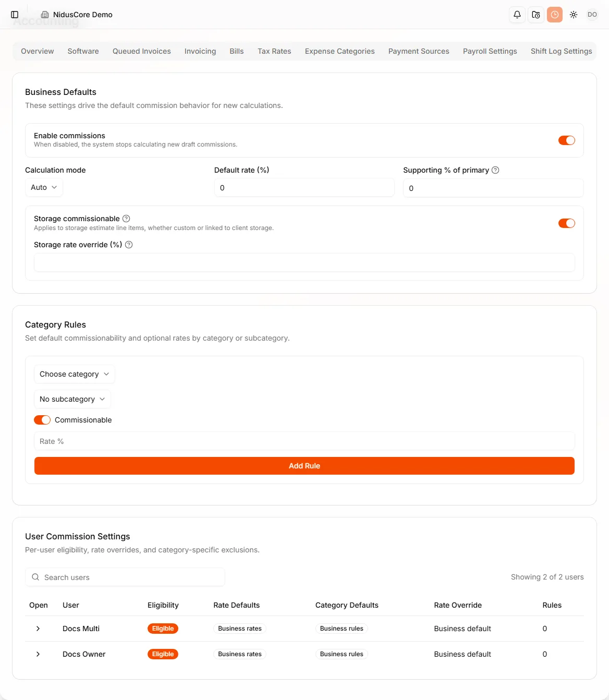609x700 pixels.
Task: Click the Eligibility column header
Action: point(163,605)
